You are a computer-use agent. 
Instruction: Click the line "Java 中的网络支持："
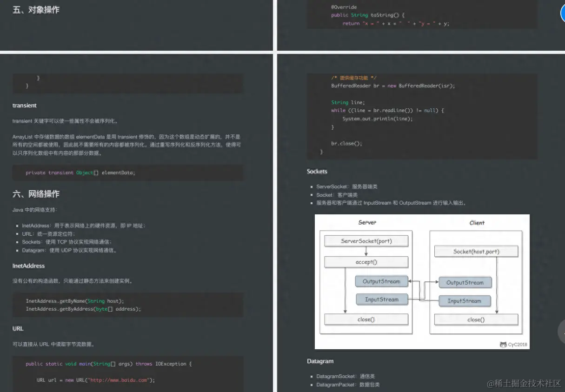(35, 210)
